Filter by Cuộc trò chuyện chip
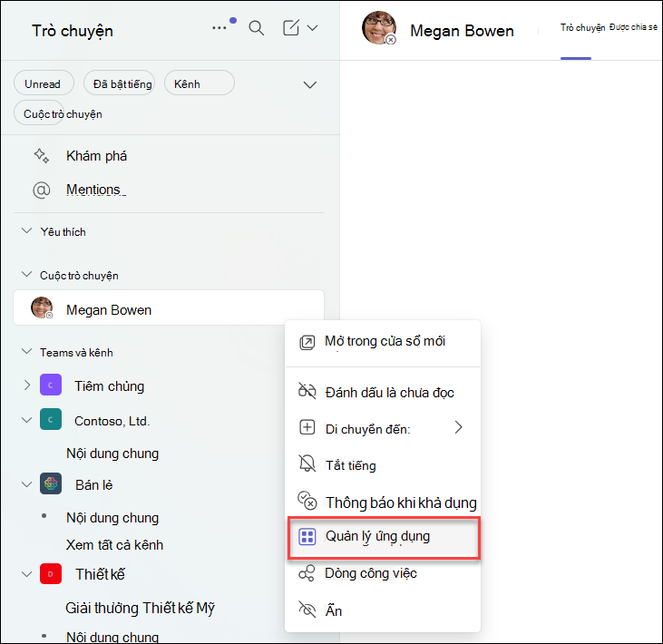Screen dimensions: 663x644 click(39, 113)
